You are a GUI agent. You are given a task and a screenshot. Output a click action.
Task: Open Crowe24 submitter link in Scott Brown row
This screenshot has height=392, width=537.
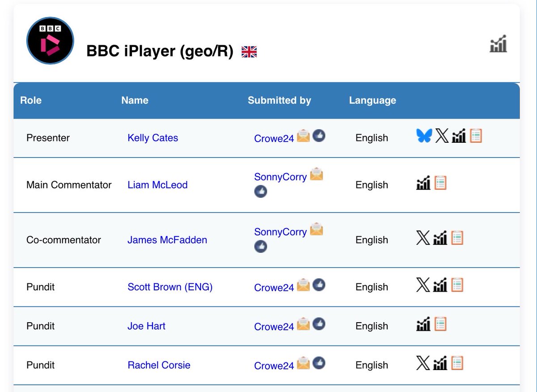(x=274, y=288)
